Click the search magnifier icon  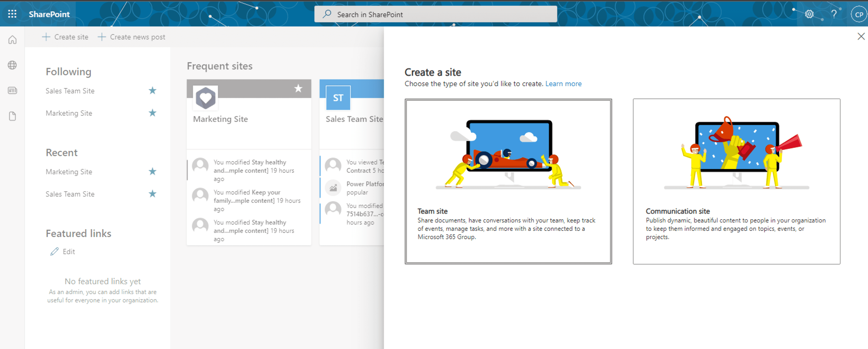(x=327, y=14)
